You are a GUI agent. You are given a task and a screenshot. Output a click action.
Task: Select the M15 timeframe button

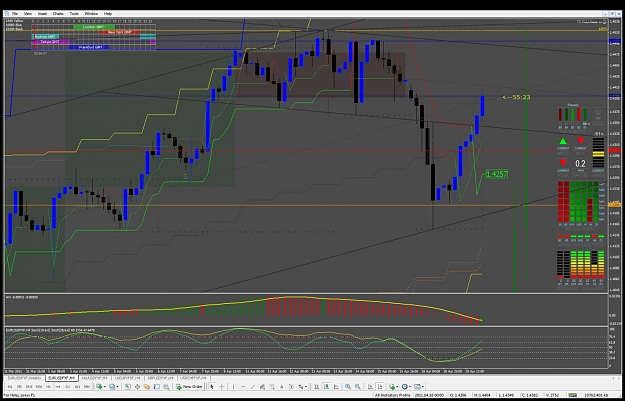pyautogui.click(x=29, y=387)
